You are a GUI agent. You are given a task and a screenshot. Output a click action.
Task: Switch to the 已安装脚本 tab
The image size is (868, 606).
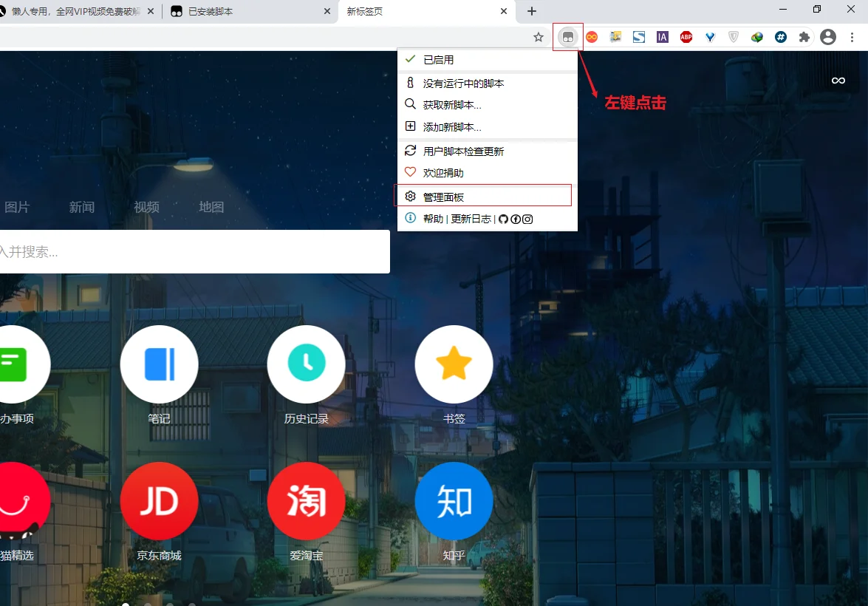pyautogui.click(x=250, y=11)
